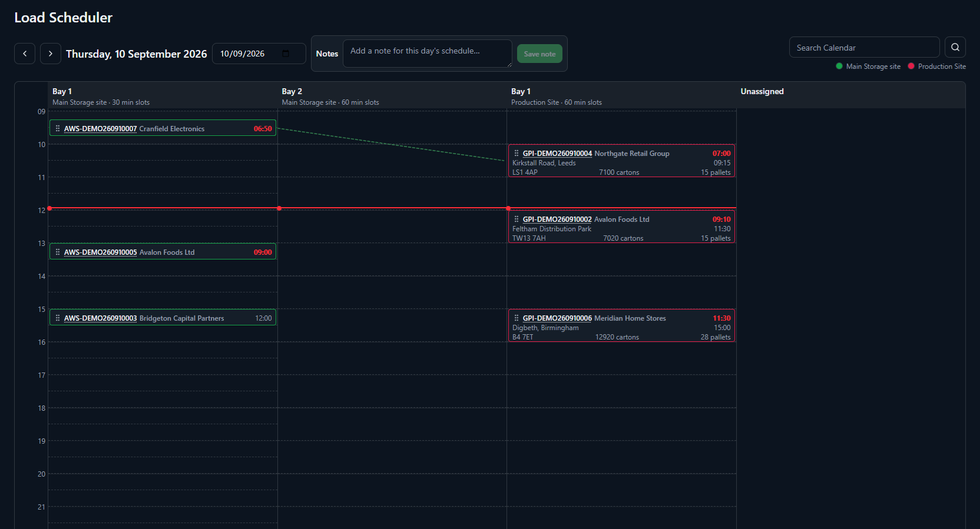The height and width of the screenshot is (529, 980).
Task: Click the 09:00 time on AWS-DEMO260910005 card
Action: tap(263, 252)
